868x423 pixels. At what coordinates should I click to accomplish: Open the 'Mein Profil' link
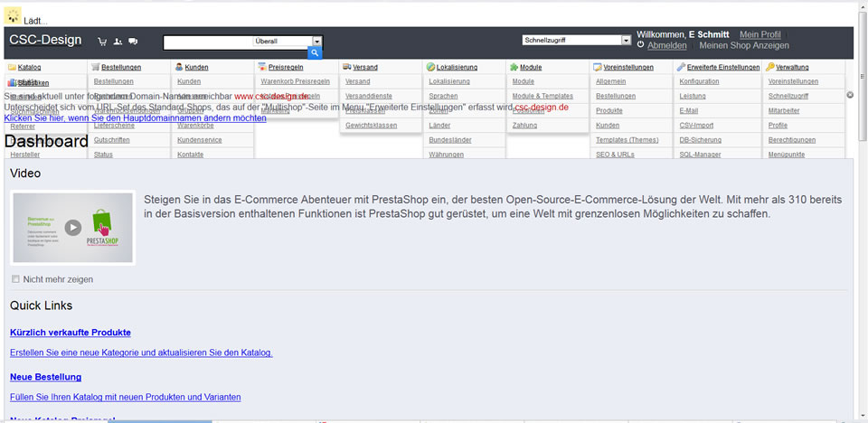(760, 35)
